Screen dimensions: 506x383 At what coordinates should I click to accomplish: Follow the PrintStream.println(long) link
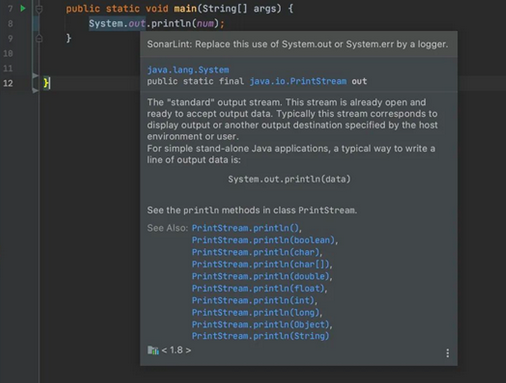(256, 312)
